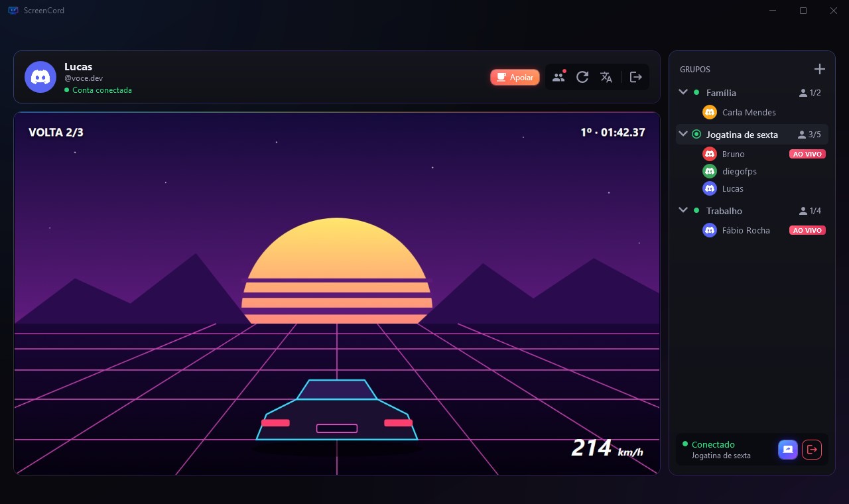Collapse the Jogatina de sexta chevron

(x=683, y=134)
